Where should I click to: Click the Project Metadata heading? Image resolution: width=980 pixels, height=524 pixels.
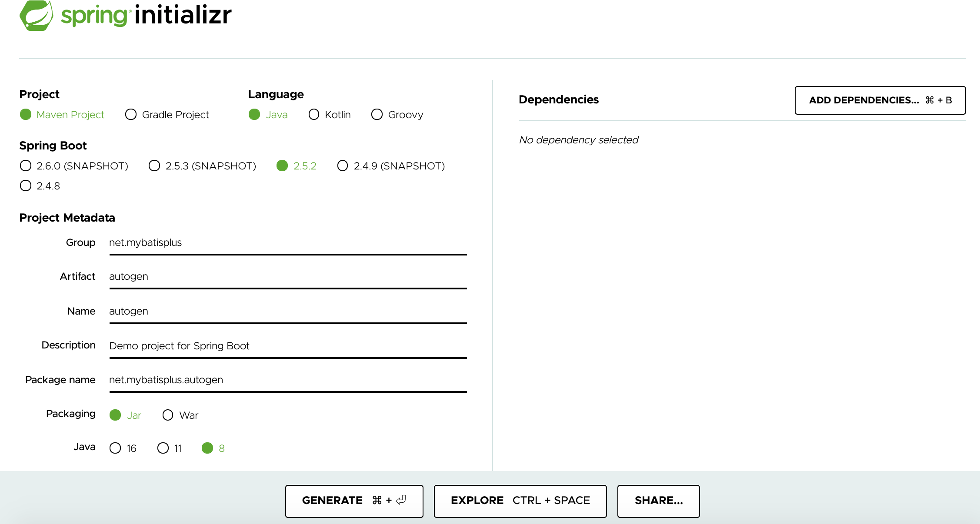coord(67,218)
